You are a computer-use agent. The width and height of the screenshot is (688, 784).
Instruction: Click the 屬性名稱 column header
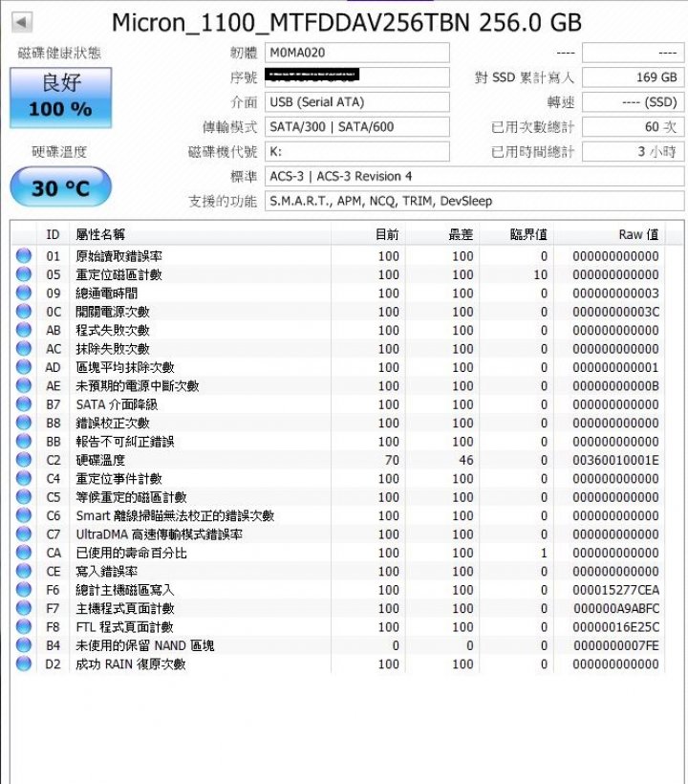[x=200, y=234]
